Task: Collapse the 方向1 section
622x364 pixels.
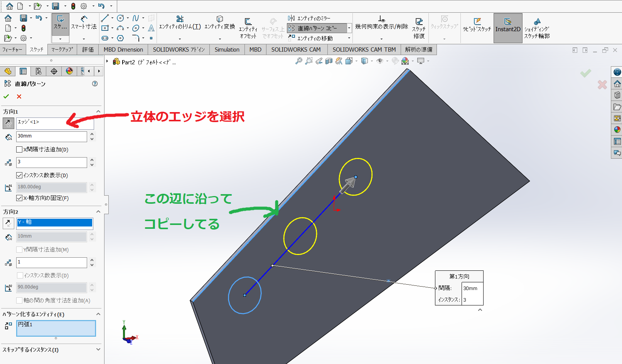Action: coord(98,112)
